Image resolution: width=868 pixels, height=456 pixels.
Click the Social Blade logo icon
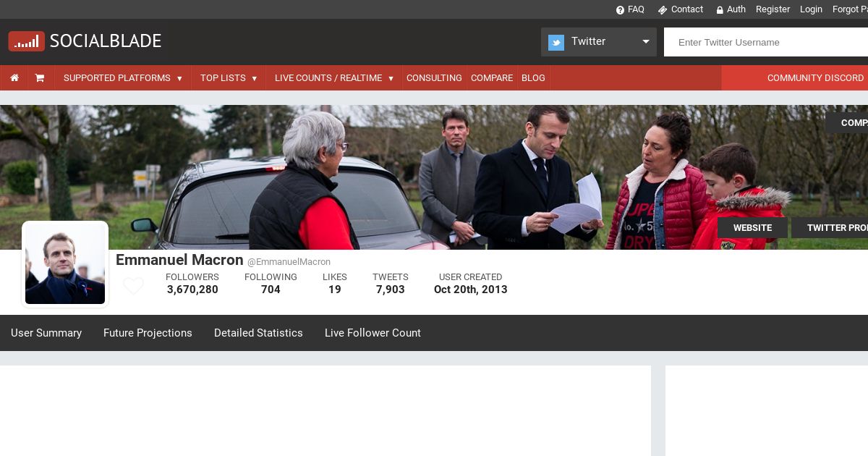tap(27, 41)
